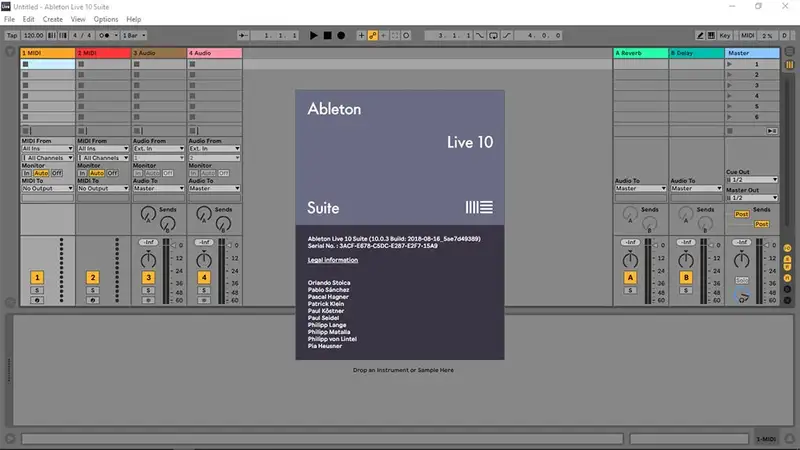The height and width of the screenshot is (450, 800).
Task: Open the File menu
Action: (x=9, y=19)
